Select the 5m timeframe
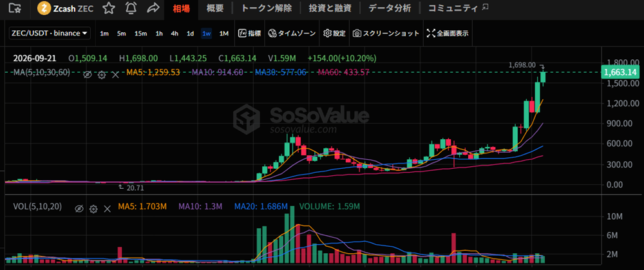The image size is (644, 270). pos(121,34)
